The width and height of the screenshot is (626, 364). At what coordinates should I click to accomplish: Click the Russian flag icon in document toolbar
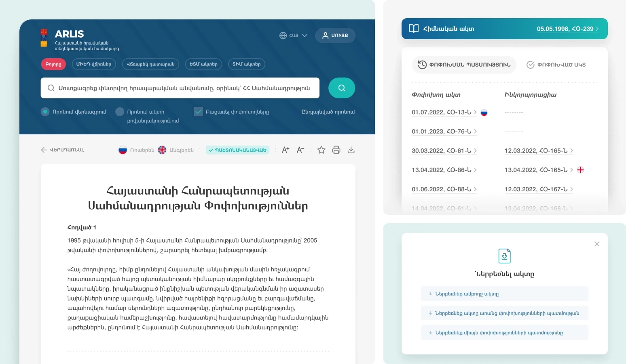[123, 150]
